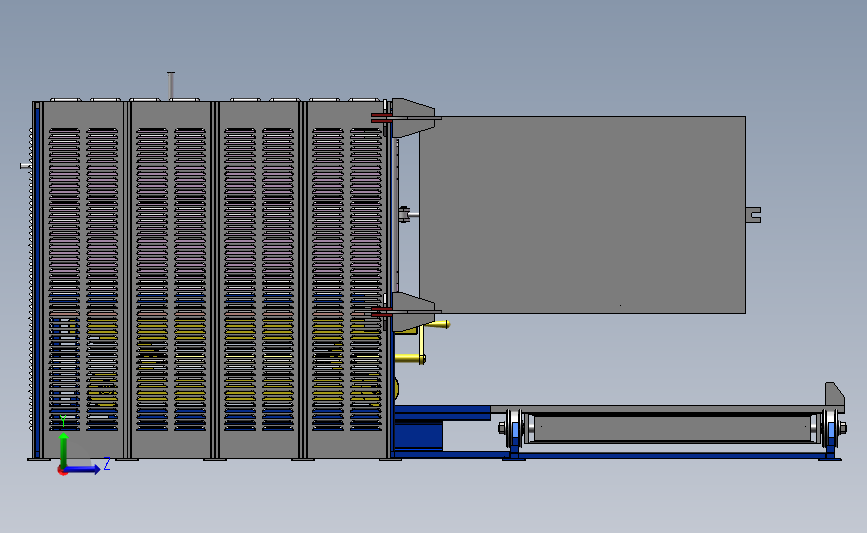Select the red origin sphere of the triad

click(62, 471)
